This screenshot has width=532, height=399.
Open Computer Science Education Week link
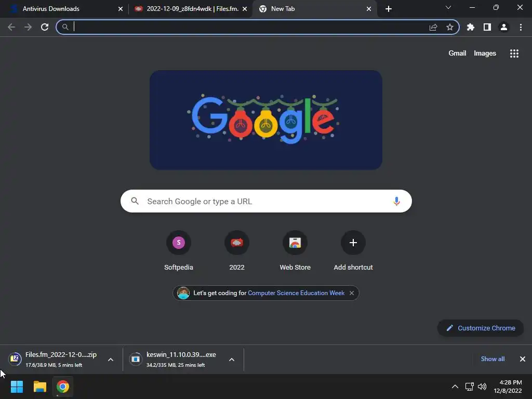(296, 293)
